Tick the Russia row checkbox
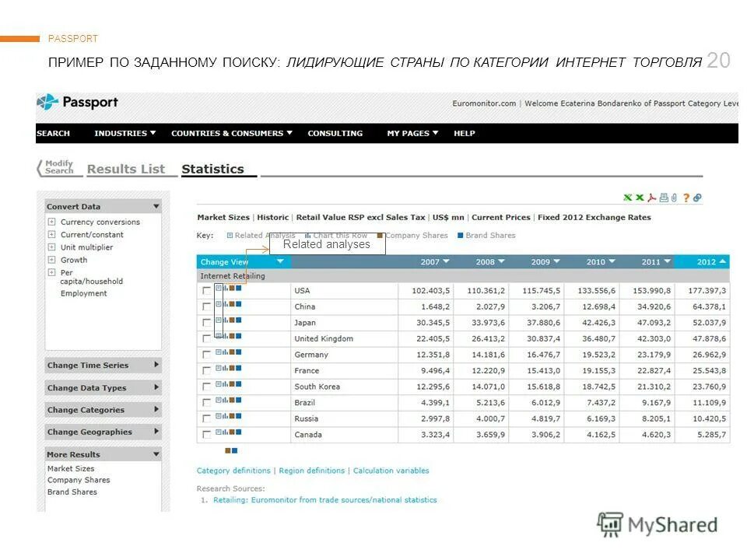 [x=206, y=418]
